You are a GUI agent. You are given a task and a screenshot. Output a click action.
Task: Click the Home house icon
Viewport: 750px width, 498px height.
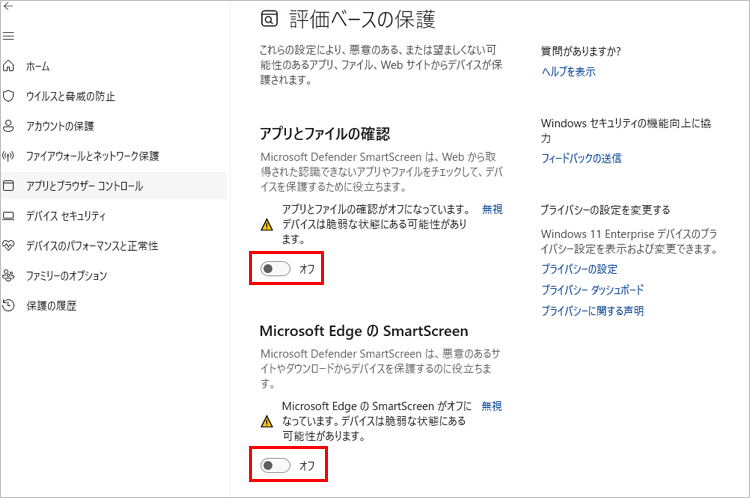[x=9, y=66]
